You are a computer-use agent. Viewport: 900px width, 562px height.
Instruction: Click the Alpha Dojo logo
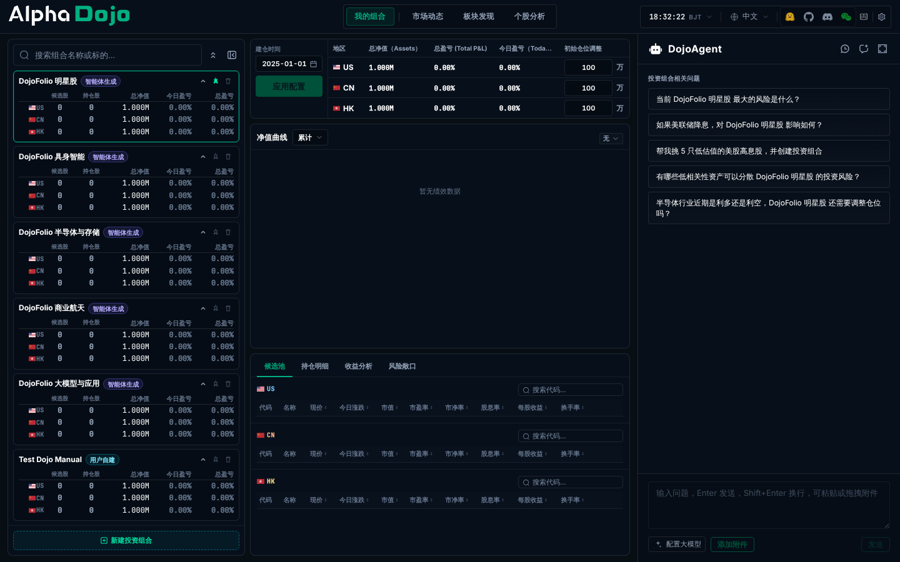click(x=69, y=15)
